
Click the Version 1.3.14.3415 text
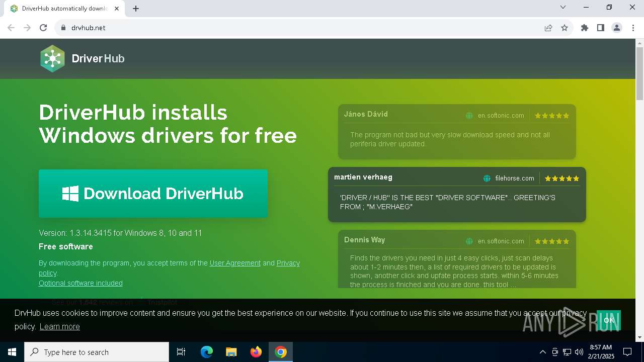click(120, 233)
